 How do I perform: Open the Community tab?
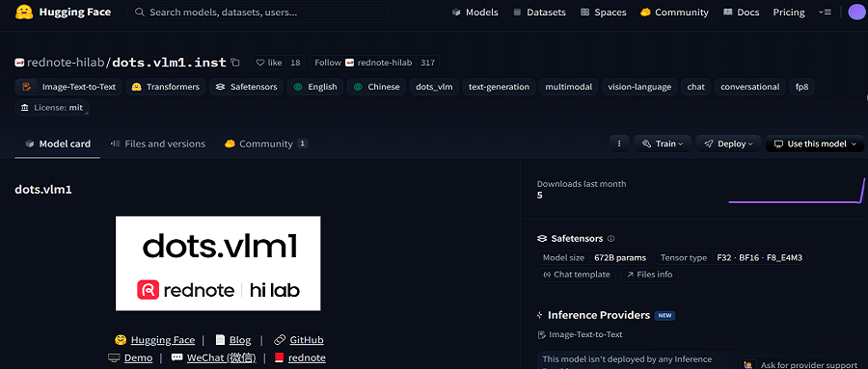266,144
